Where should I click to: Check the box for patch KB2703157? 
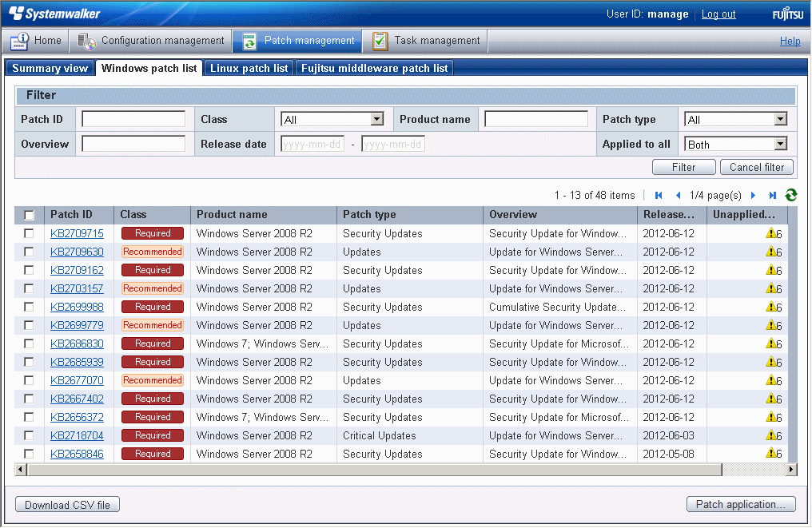(29, 288)
